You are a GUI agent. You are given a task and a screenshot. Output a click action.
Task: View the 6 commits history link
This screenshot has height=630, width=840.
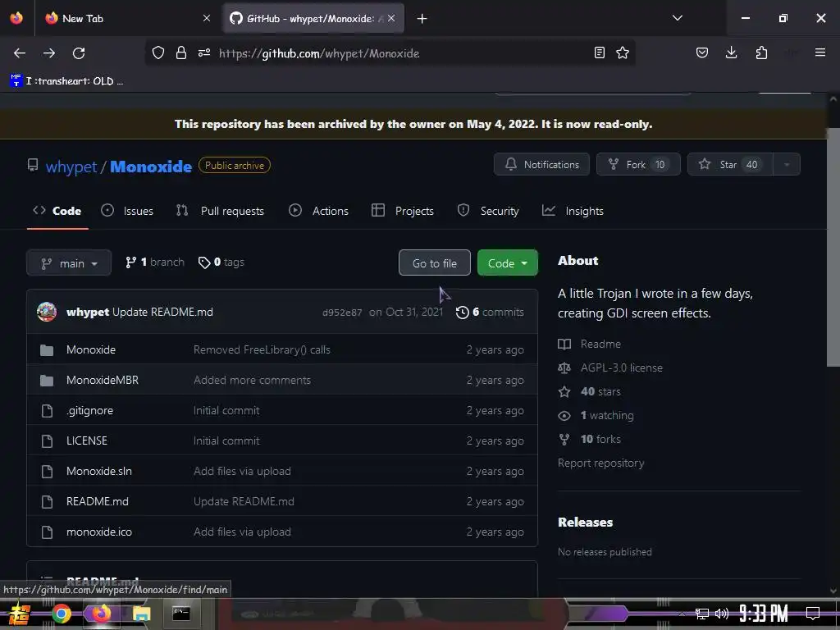pyautogui.click(x=490, y=312)
